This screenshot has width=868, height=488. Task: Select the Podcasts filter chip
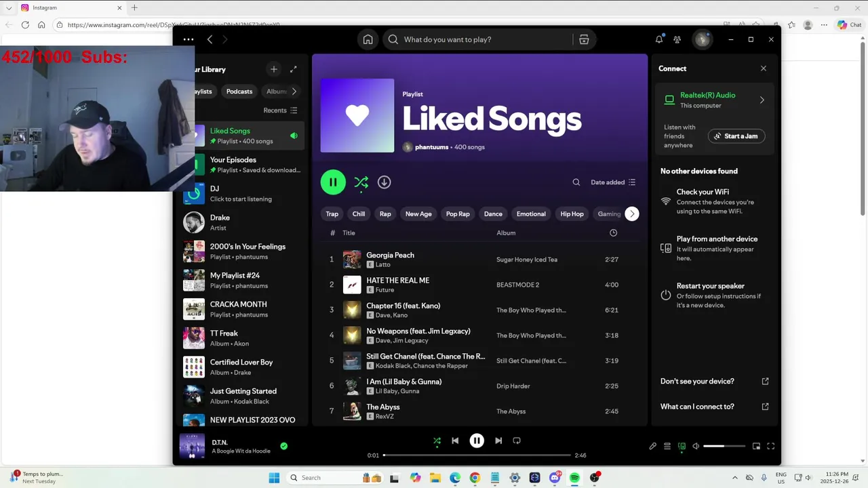pyautogui.click(x=239, y=91)
